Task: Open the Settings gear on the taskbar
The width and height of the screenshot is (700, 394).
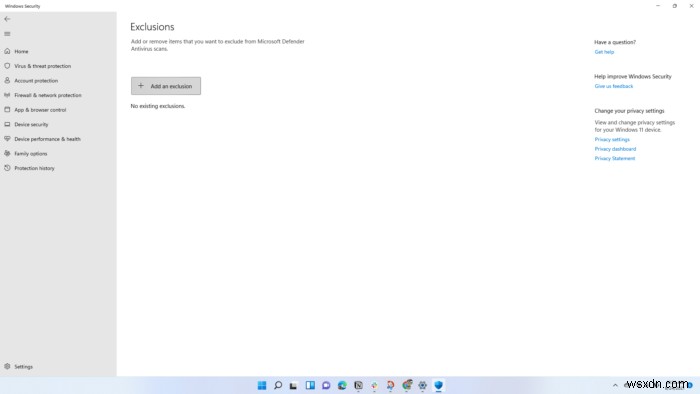Action: (x=422, y=385)
